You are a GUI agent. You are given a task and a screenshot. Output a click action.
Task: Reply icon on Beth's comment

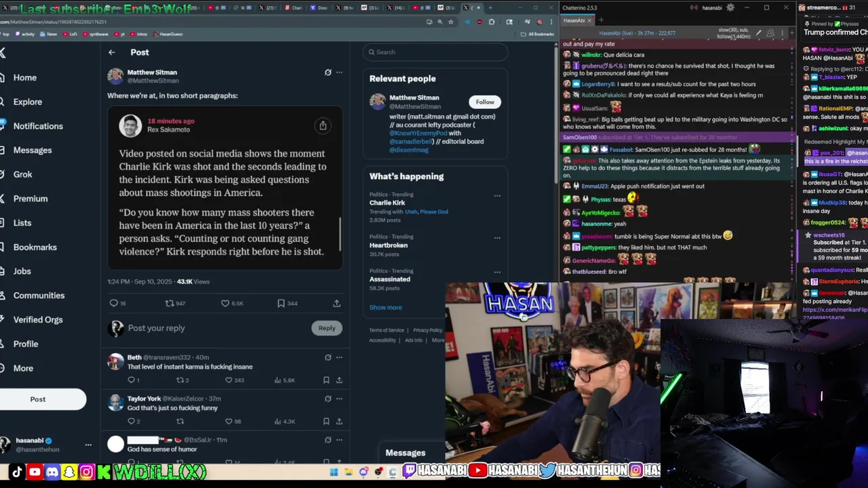coord(131,380)
